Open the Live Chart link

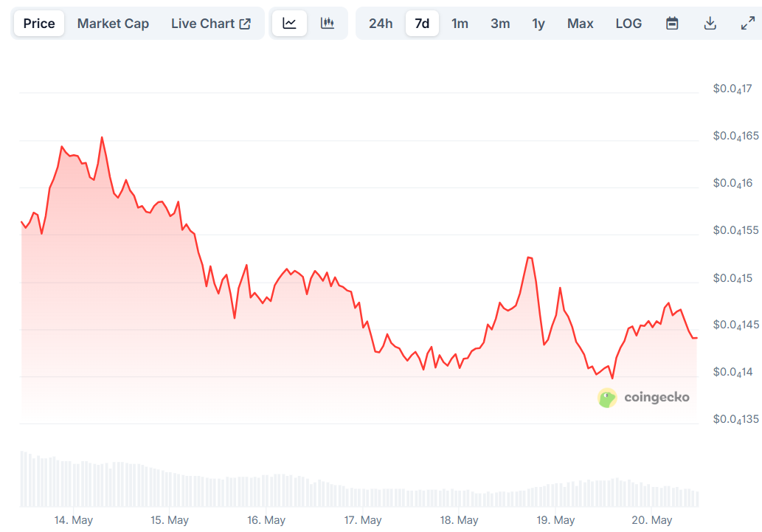tap(210, 24)
